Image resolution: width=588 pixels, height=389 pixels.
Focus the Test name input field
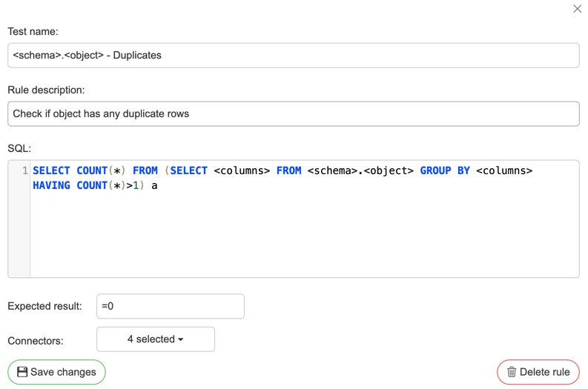pos(293,56)
